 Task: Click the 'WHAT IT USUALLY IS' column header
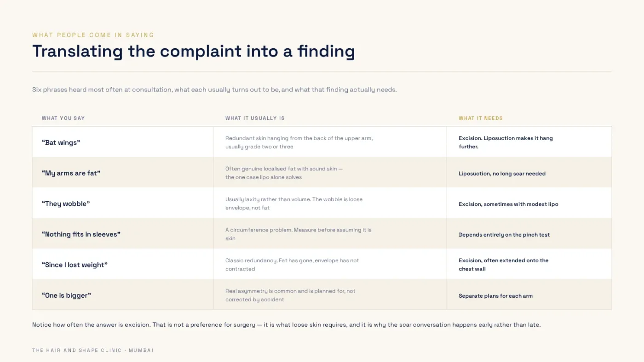coord(255,118)
